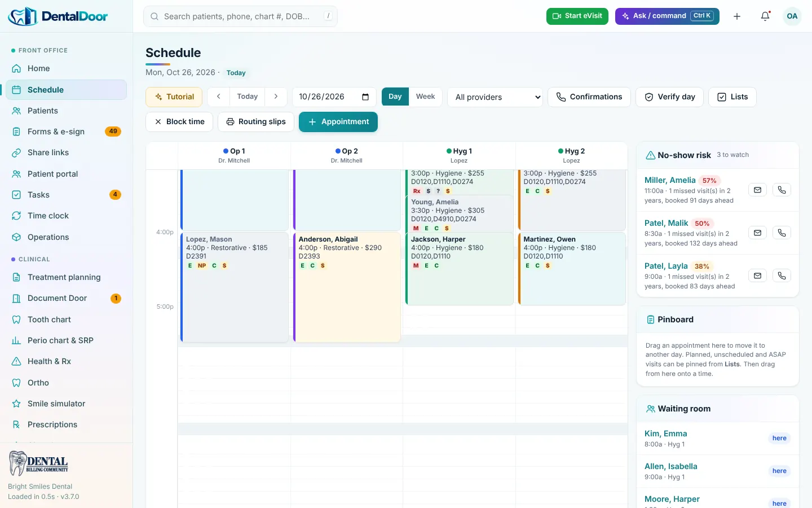Click the date field 10/26/2026
Image resolution: width=812 pixels, height=508 pixels.
coord(334,97)
